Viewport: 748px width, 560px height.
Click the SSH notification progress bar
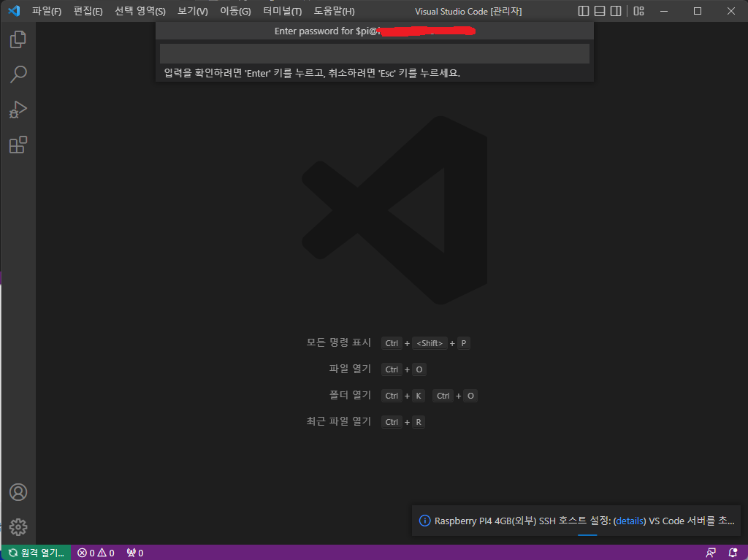[587, 534]
